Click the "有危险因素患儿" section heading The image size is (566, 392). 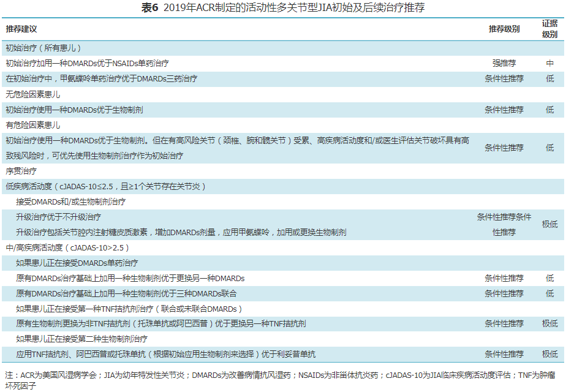33,125
